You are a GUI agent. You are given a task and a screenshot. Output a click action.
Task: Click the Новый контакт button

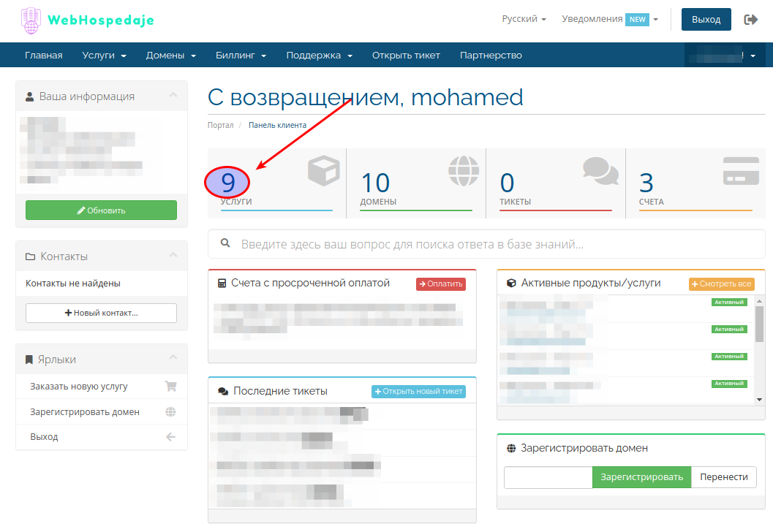(x=101, y=313)
